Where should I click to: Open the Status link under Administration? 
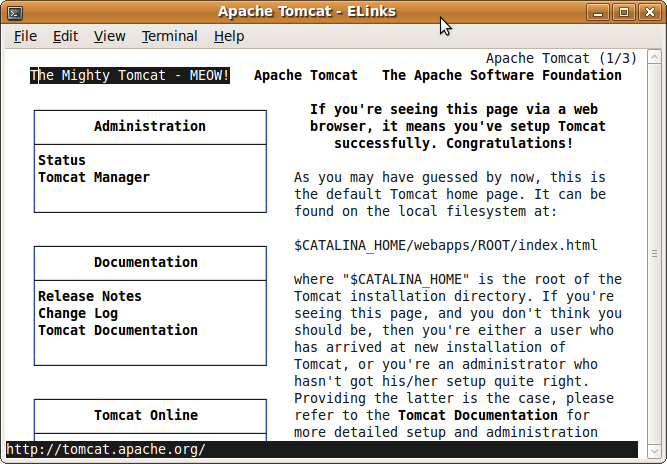(62, 160)
